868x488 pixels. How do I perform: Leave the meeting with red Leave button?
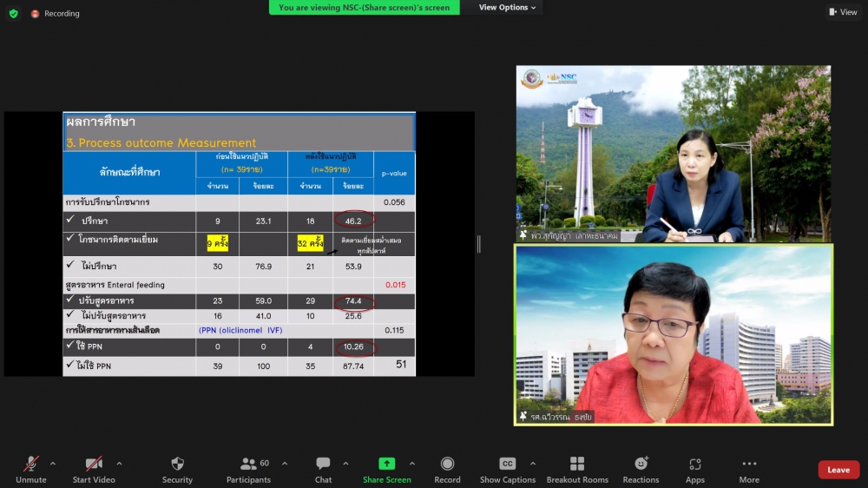coord(838,470)
